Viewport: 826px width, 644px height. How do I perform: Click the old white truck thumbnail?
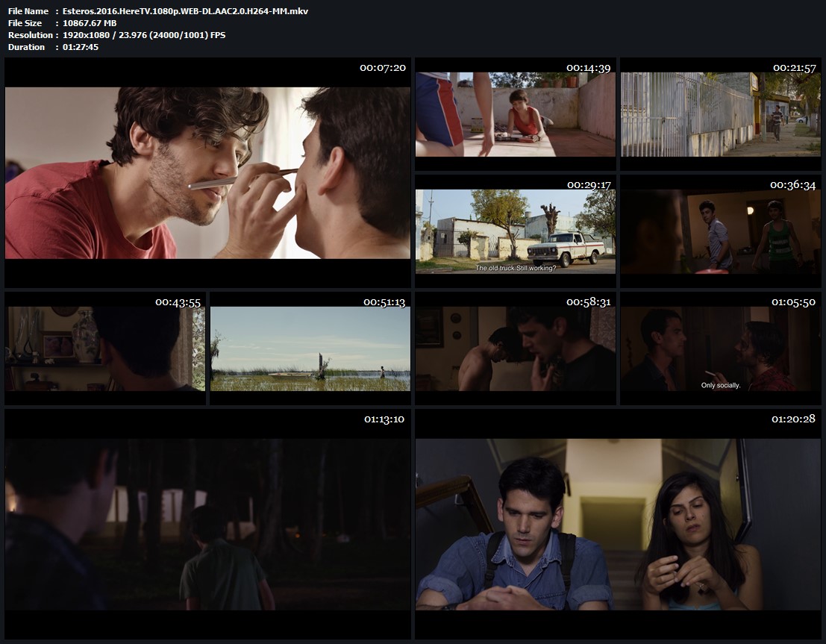click(x=515, y=231)
